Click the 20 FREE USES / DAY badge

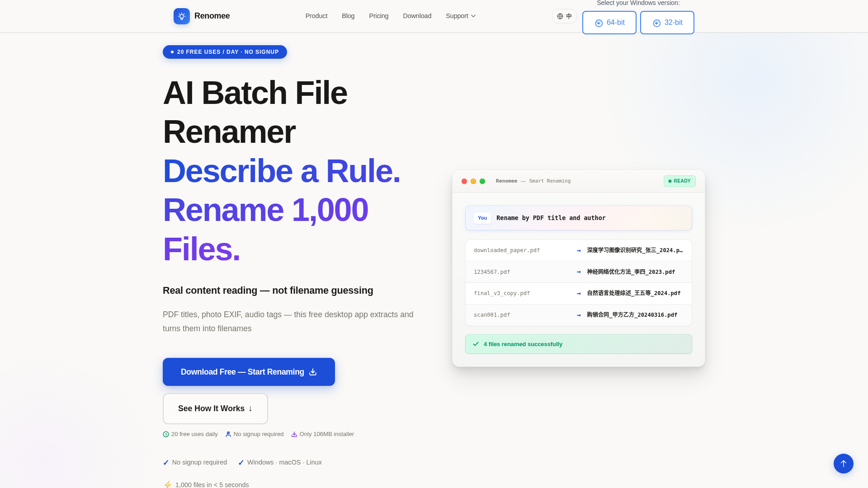(225, 52)
